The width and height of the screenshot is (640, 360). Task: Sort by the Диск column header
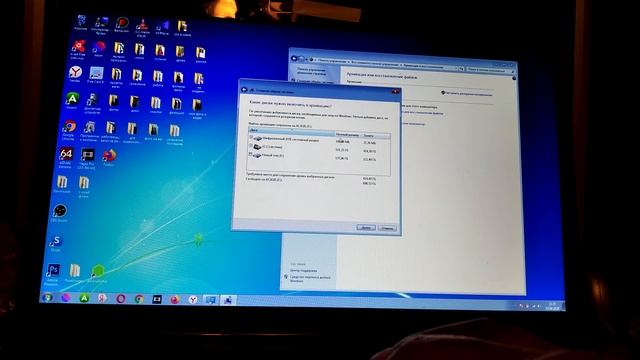tap(291, 131)
